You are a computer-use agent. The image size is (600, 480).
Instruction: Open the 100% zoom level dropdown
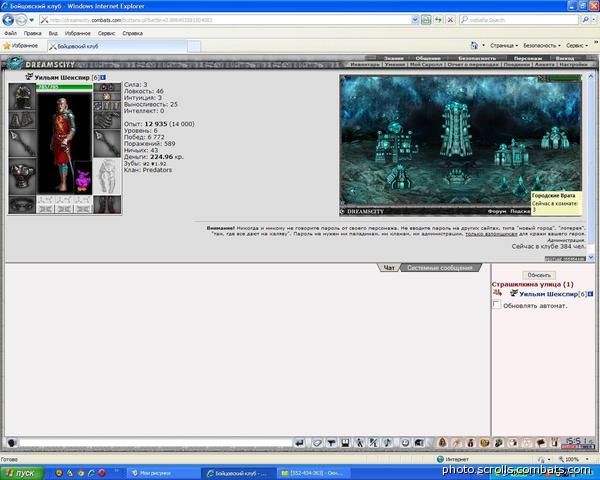tap(587, 459)
